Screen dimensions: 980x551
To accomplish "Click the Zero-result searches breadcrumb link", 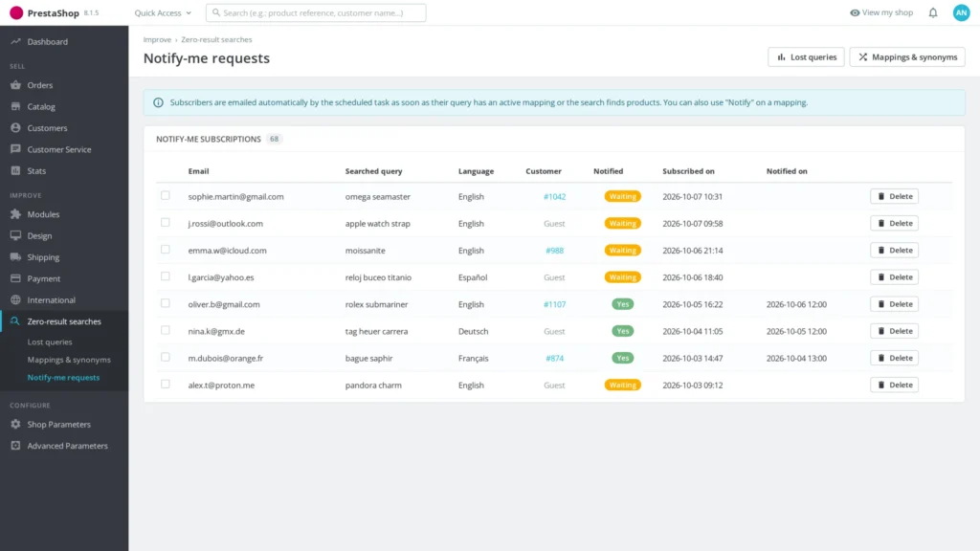I will point(216,39).
